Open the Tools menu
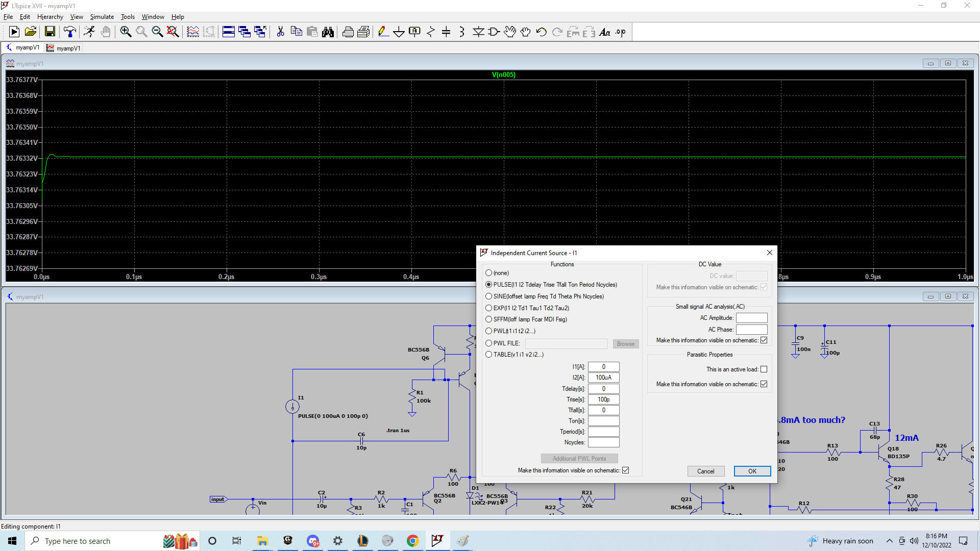The height and width of the screenshot is (551, 980). coord(128,17)
